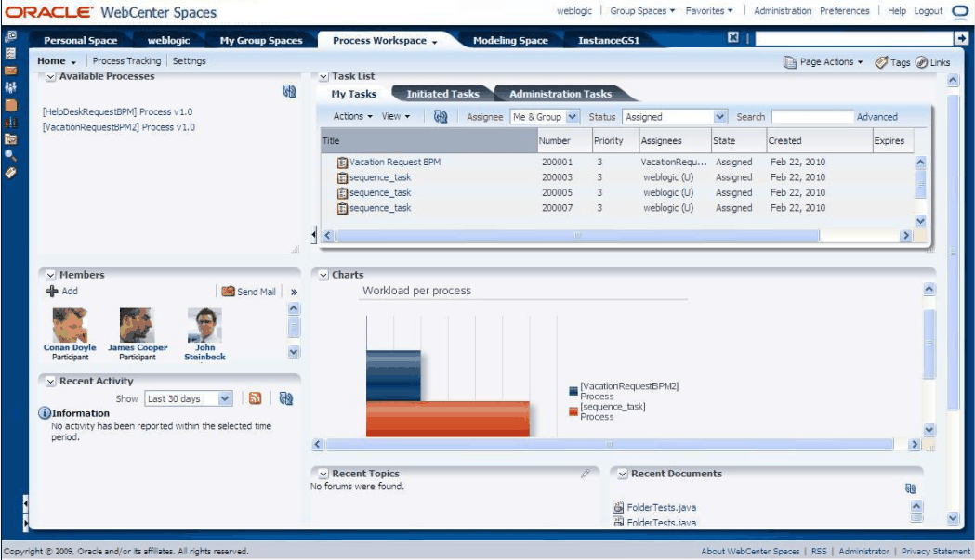
Task: Collapse the Task List panel
Action: (x=323, y=77)
